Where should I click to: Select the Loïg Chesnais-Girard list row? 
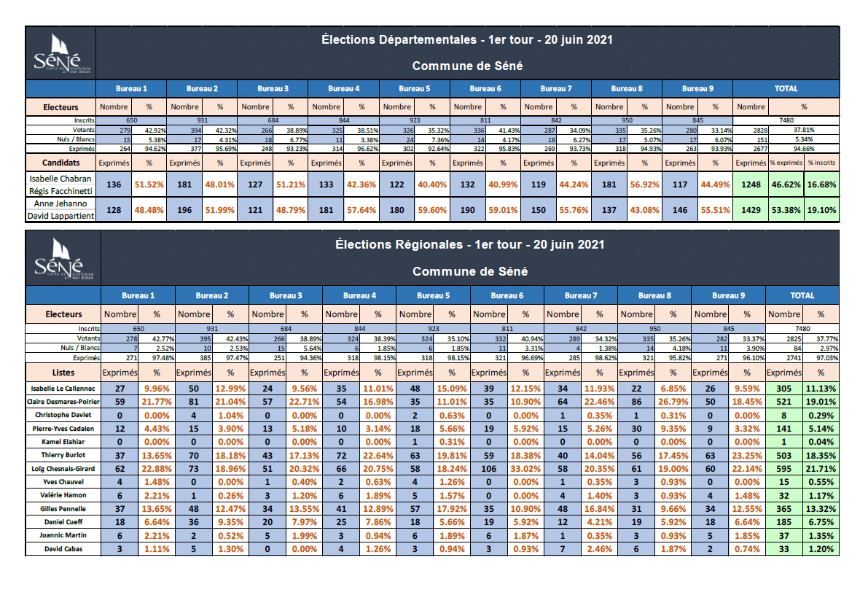point(63,469)
